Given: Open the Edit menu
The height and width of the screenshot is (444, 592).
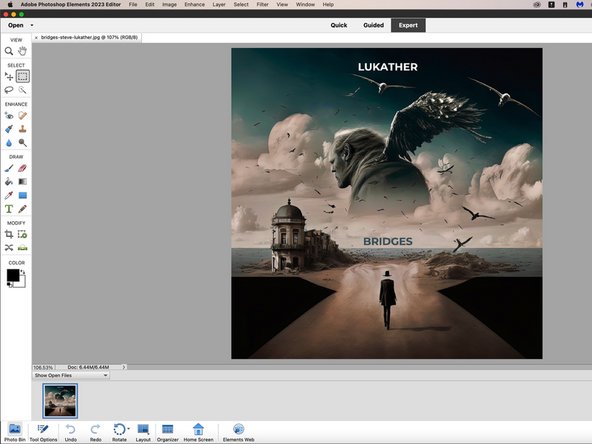Looking at the screenshot, I should tap(150, 5).
